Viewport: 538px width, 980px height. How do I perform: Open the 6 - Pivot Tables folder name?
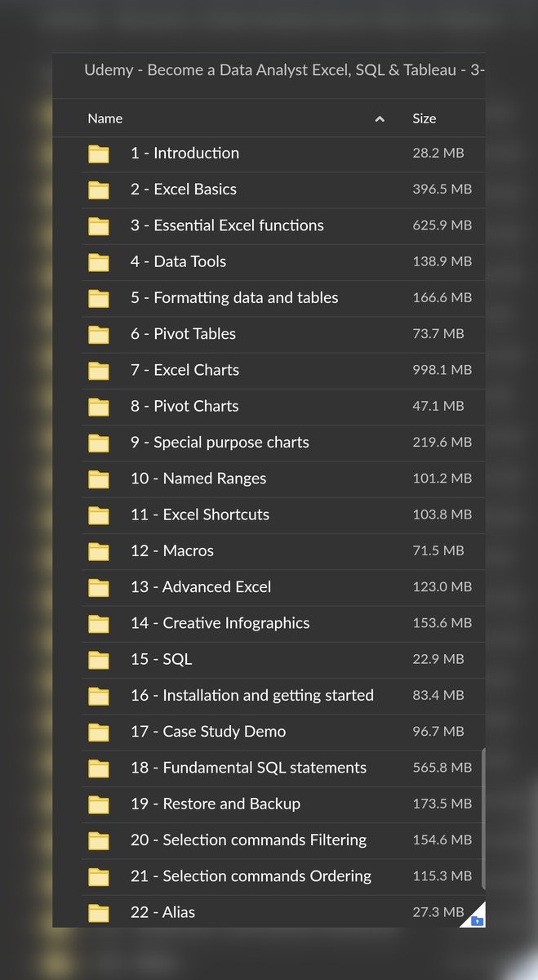tap(183, 333)
